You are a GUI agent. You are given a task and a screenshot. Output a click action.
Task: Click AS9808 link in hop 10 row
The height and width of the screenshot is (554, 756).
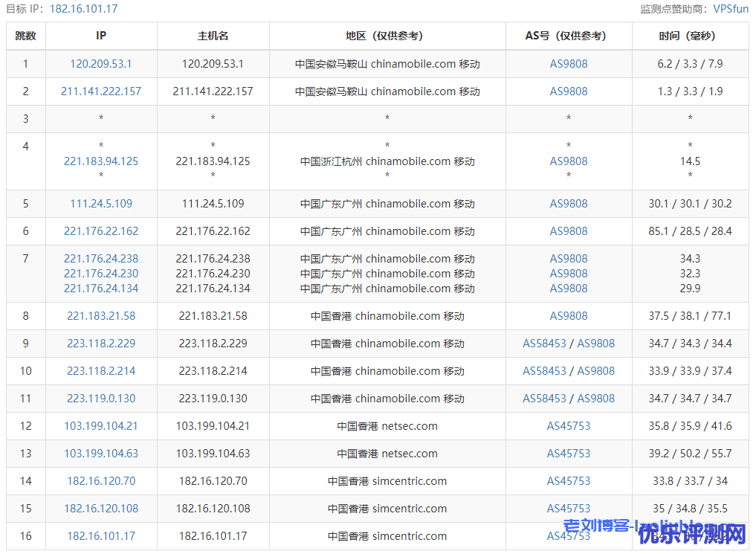(x=596, y=371)
